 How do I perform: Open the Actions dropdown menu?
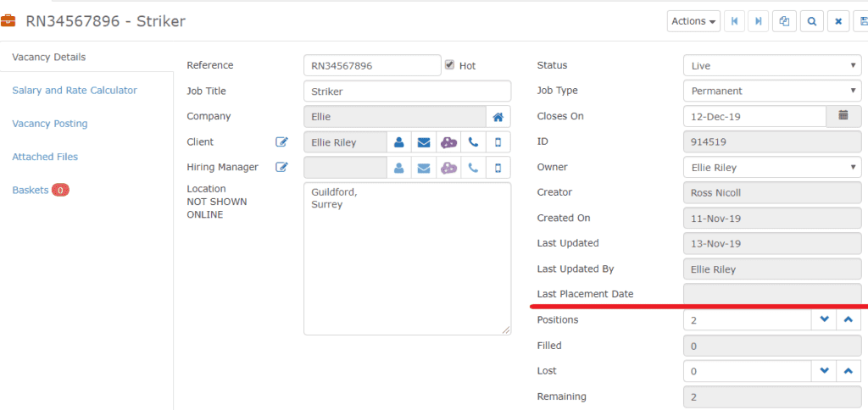pos(693,21)
